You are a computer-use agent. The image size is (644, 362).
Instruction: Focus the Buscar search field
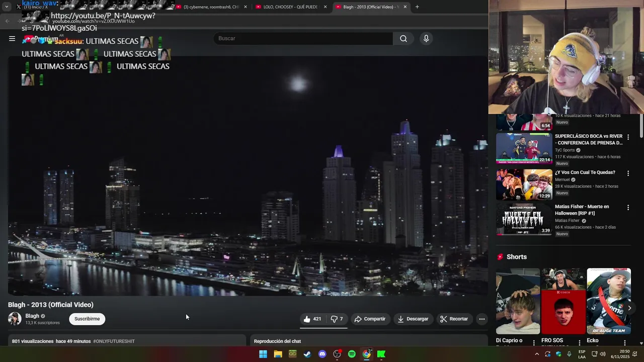click(303, 39)
